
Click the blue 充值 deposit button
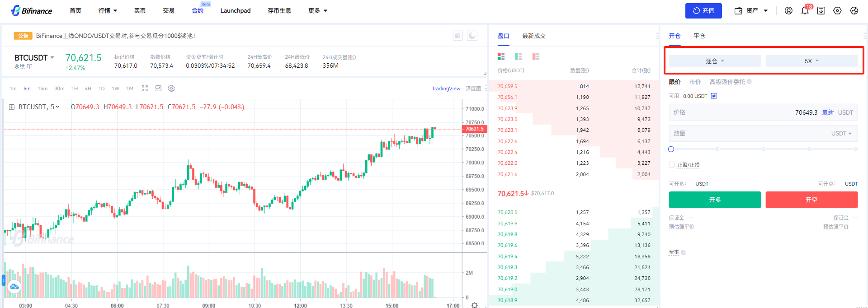[703, 11]
